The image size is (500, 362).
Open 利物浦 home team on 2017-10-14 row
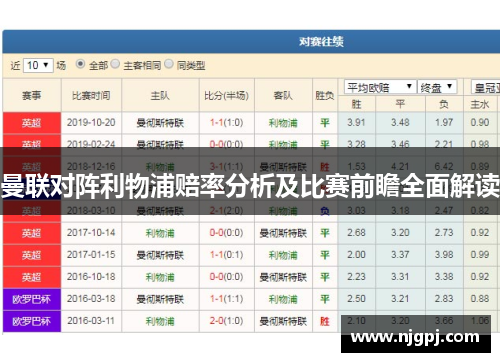(x=160, y=233)
